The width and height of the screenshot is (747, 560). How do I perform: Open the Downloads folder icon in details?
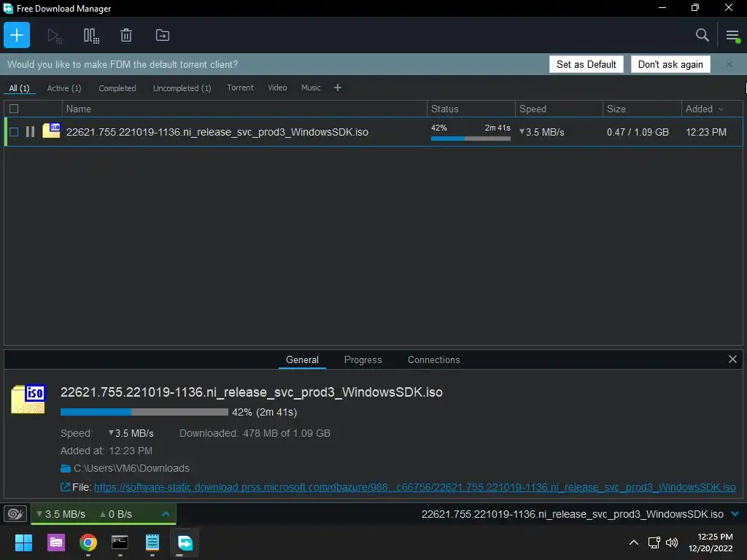click(x=66, y=469)
